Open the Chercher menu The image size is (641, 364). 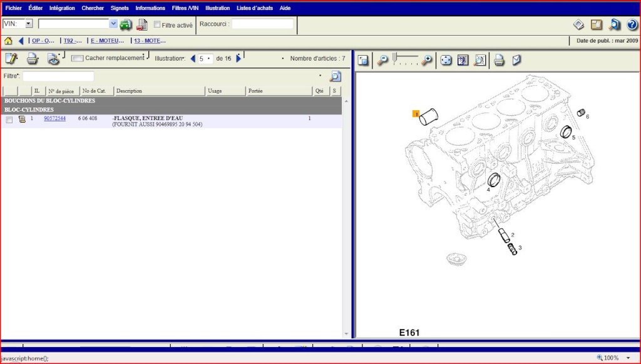(x=93, y=8)
